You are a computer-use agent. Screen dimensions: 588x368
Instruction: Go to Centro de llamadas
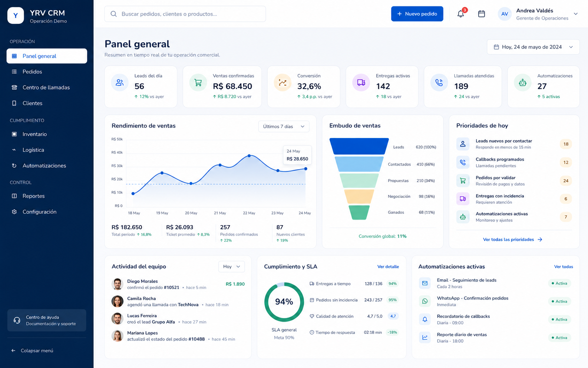tap(47, 88)
